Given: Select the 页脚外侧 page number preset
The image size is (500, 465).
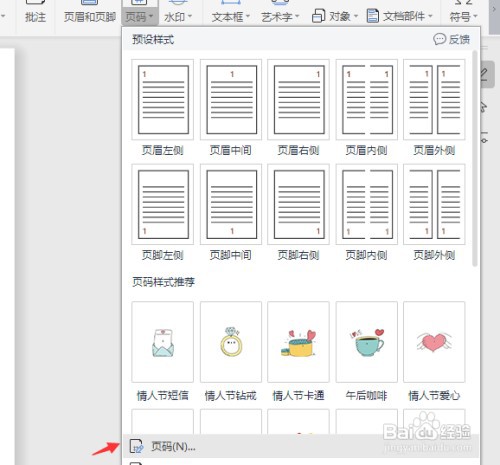Looking at the screenshot, I should coord(434,204).
